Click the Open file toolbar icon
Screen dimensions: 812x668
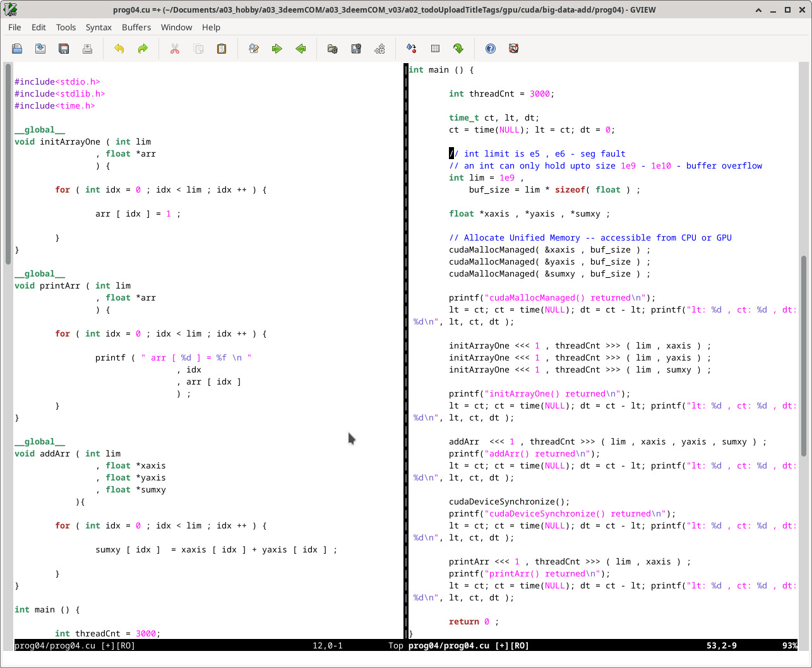pos(17,49)
